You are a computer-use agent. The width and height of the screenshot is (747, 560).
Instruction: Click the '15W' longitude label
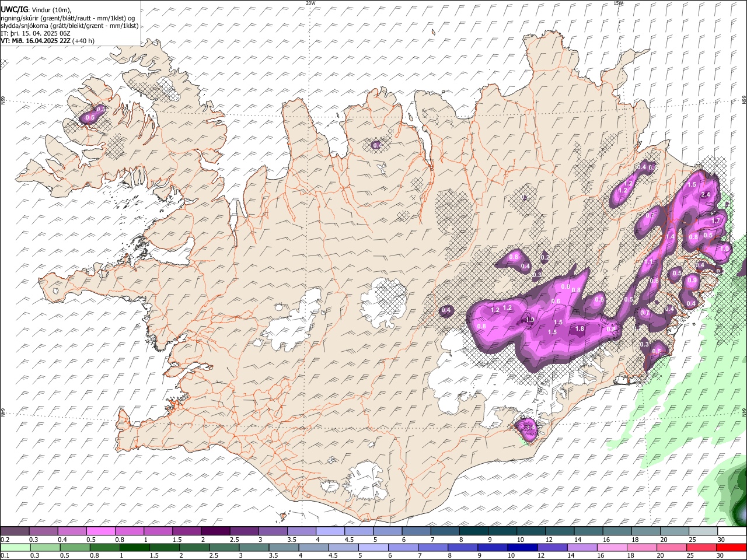(x=619, y=3)
